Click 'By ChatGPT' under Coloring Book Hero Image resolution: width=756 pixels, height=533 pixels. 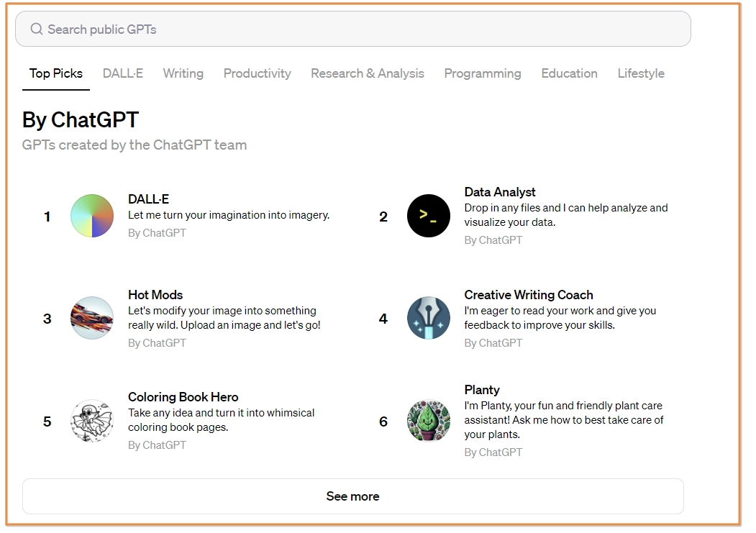coord(157,445)
